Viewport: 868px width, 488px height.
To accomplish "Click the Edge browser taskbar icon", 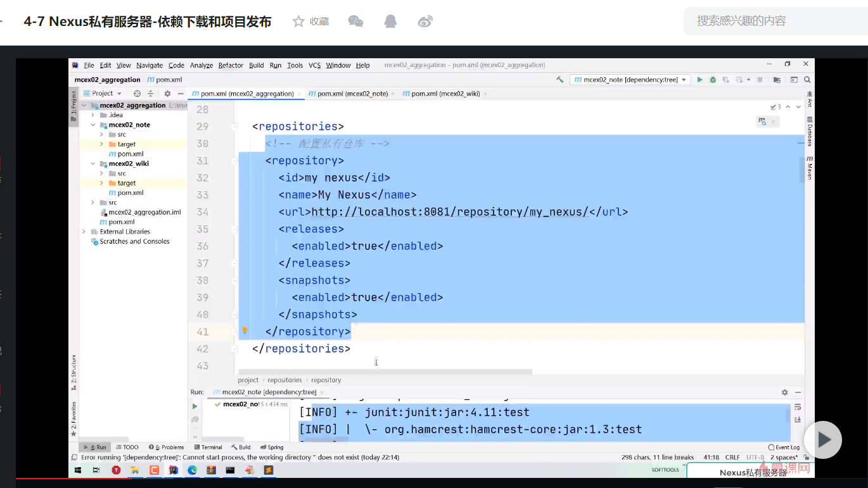I will coord(192,470).
